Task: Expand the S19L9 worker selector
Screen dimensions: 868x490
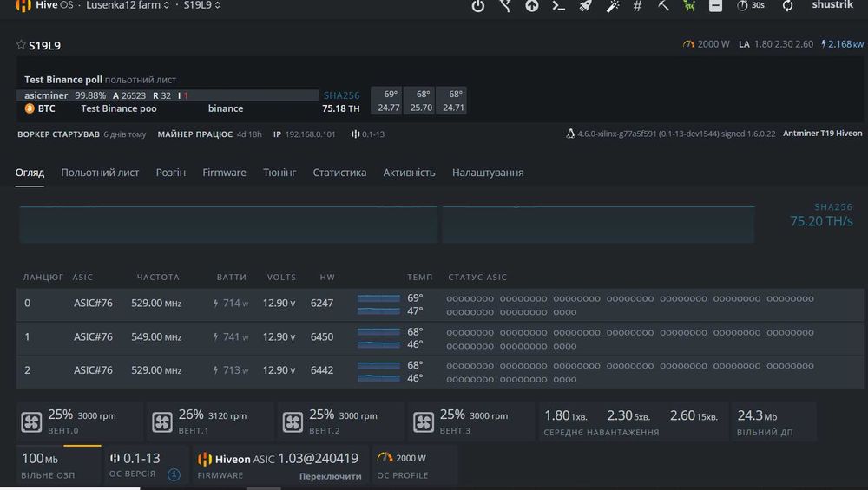Action: pyautogui.click(x=202, y=5)
